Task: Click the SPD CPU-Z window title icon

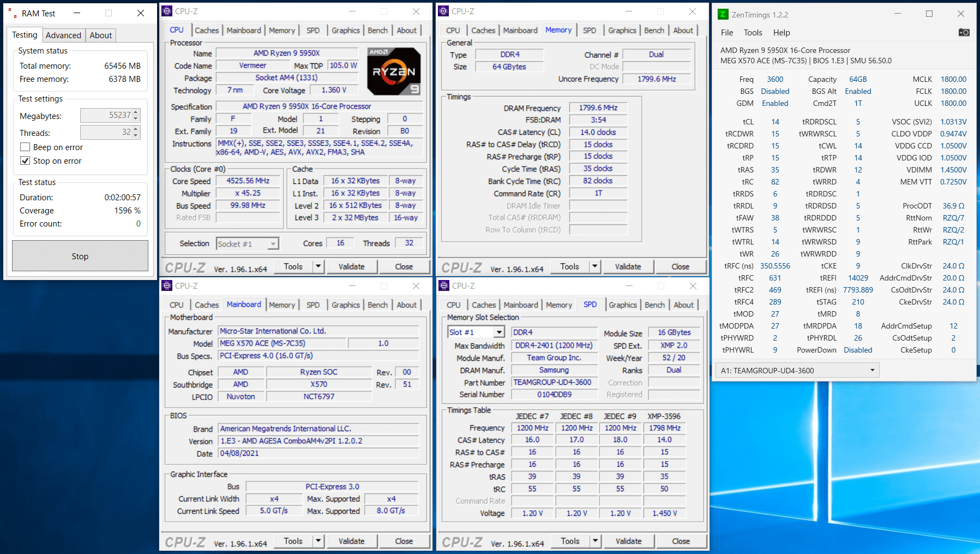Action: [444, 285]
